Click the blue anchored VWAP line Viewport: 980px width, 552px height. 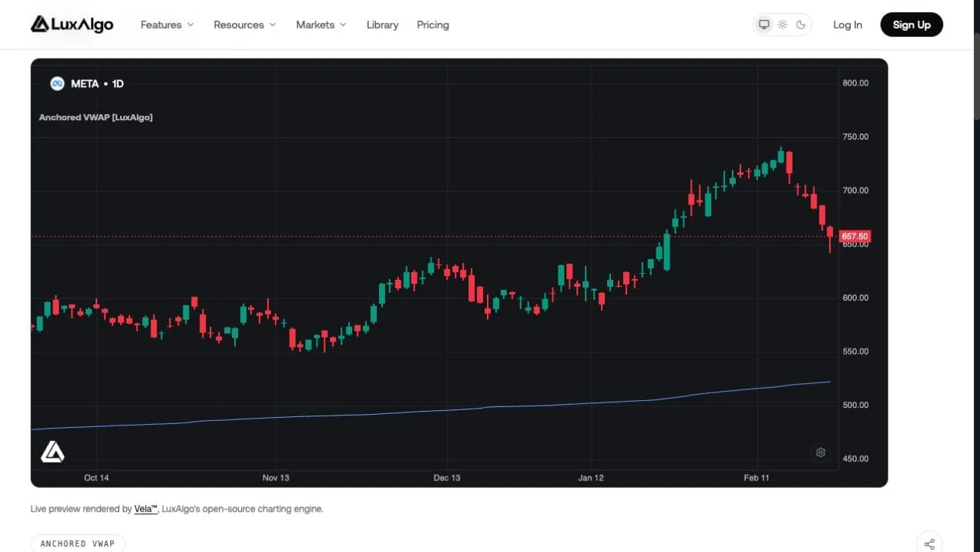point(431,410)
